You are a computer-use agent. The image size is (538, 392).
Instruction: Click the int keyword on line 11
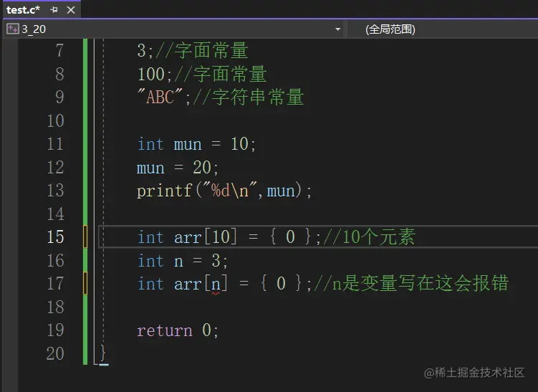150,144
